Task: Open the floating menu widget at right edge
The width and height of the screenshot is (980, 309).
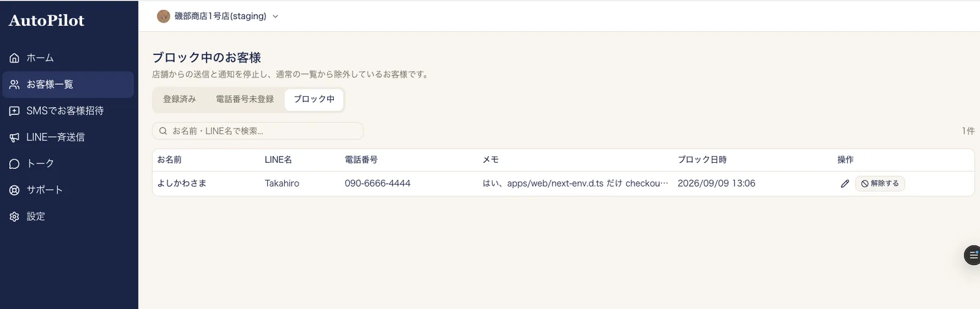Action: (x=973, y=255)
